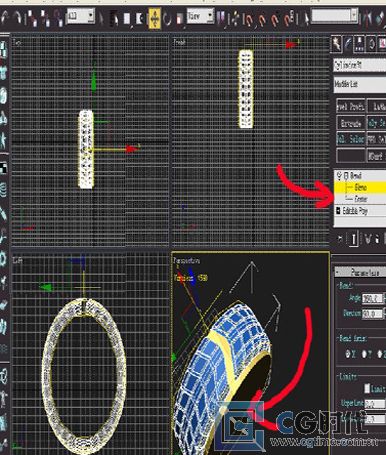Click the Perspective viewport label
386x455 pixels.
point(187,261)
